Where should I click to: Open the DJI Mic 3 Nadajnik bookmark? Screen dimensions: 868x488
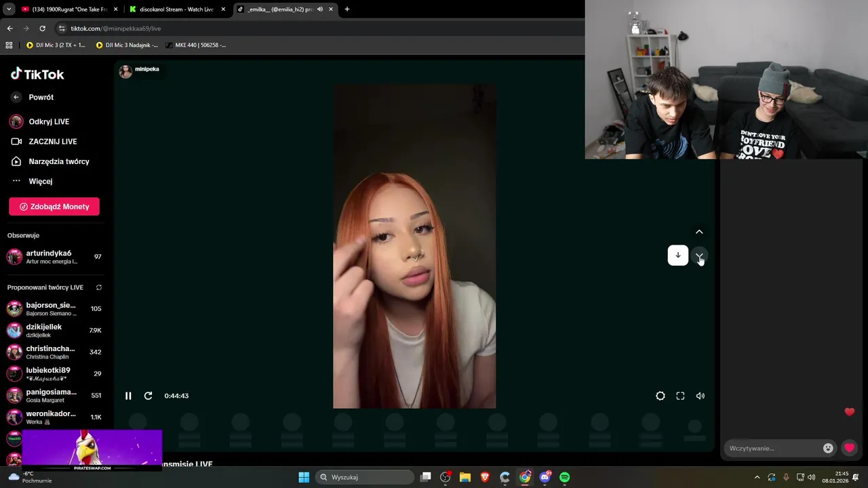point(127,45)
